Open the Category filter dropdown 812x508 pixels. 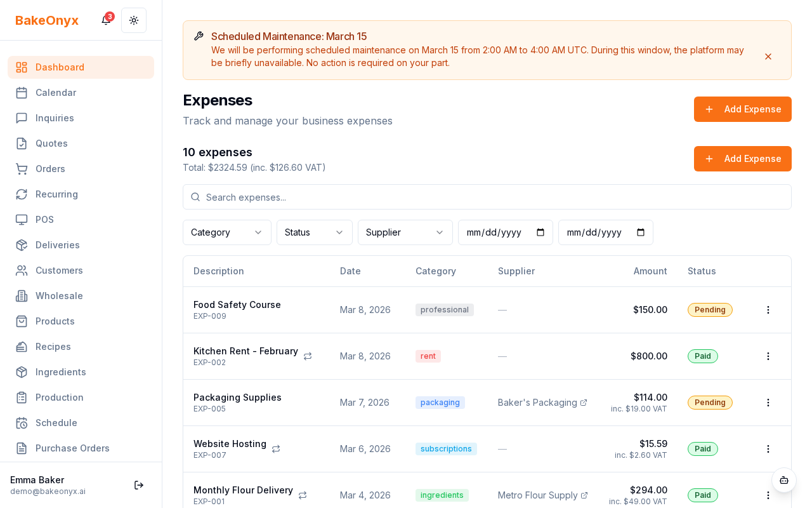tap(226, 232)
